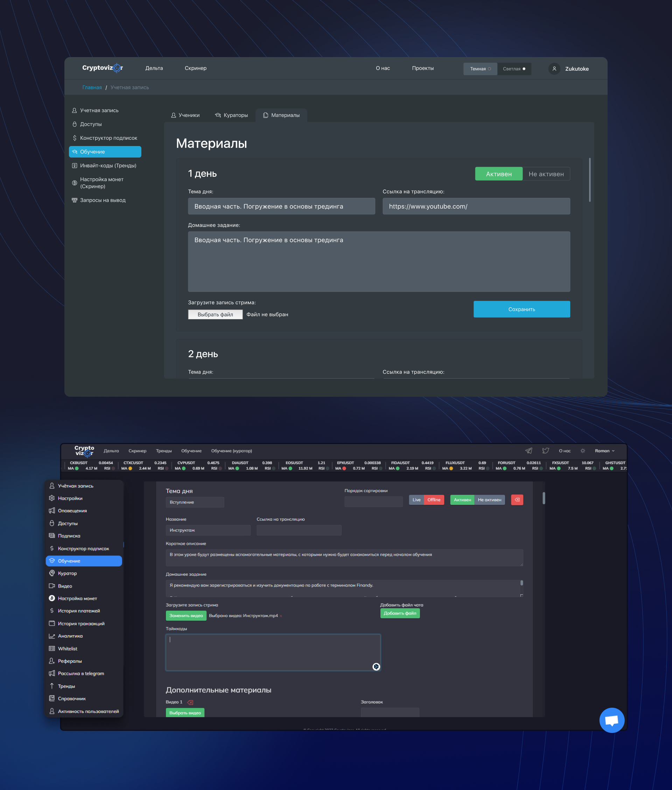The width and height of the screenshot is (672, 790).
Task: Open the Telegram paper plane icon
Action: point(528,450)
